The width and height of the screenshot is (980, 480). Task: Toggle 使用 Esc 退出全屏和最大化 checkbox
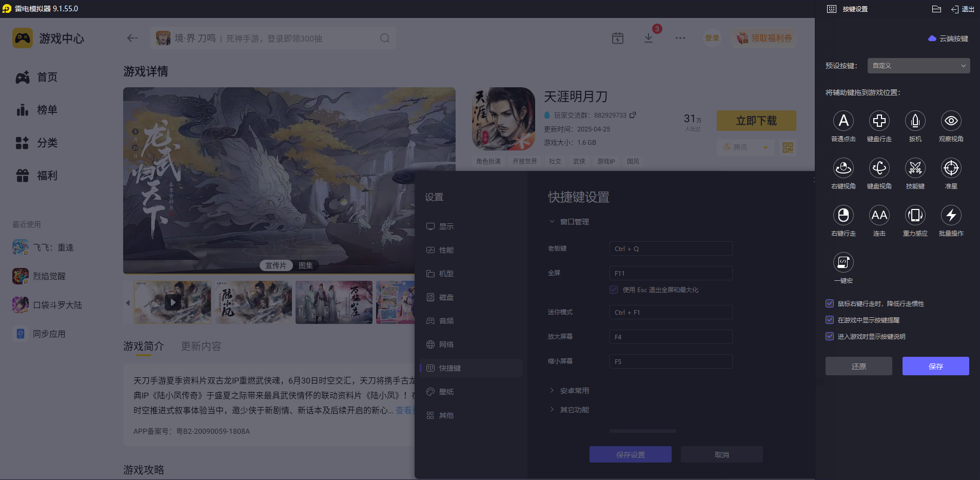(x=613, y=290)
